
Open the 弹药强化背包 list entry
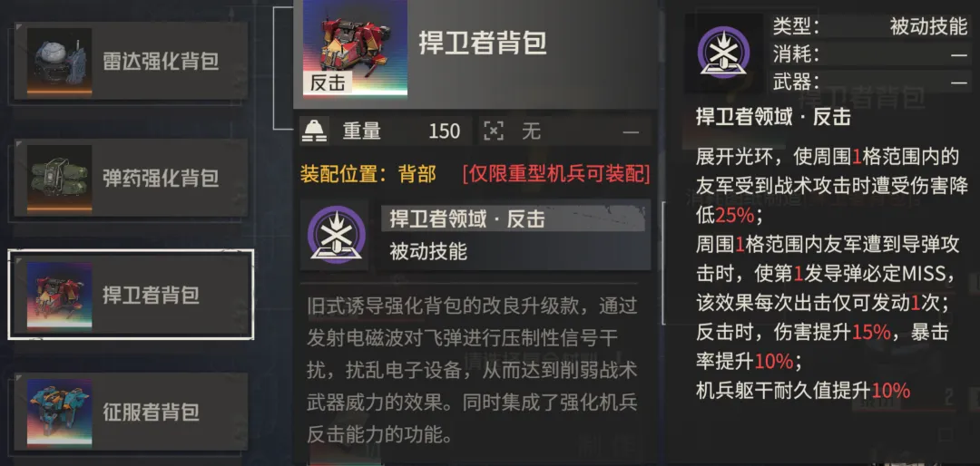click(x=132, y=179)
